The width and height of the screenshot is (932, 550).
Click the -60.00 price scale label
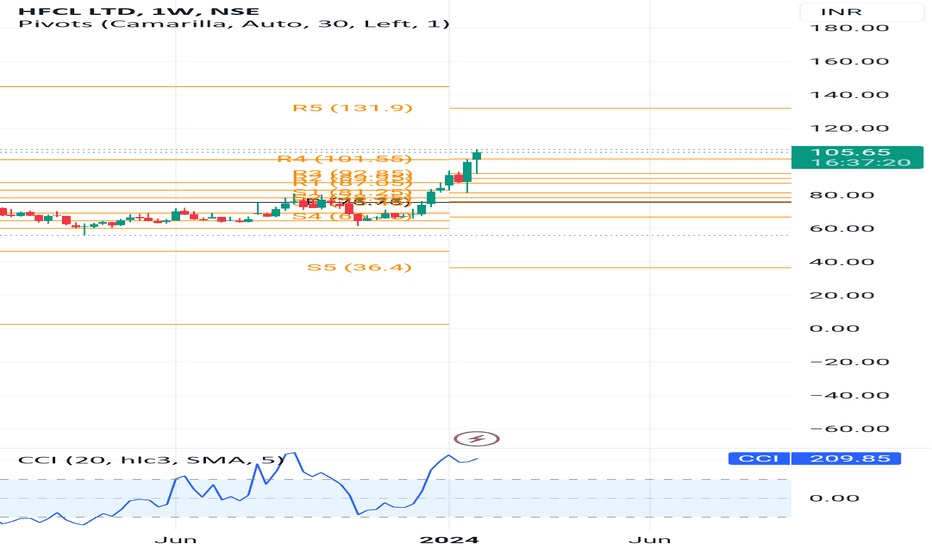849,429
